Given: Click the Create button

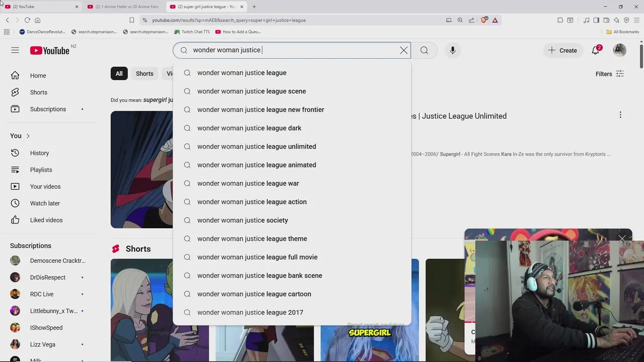Looking at the screenshot, I should tap(562, 50).
